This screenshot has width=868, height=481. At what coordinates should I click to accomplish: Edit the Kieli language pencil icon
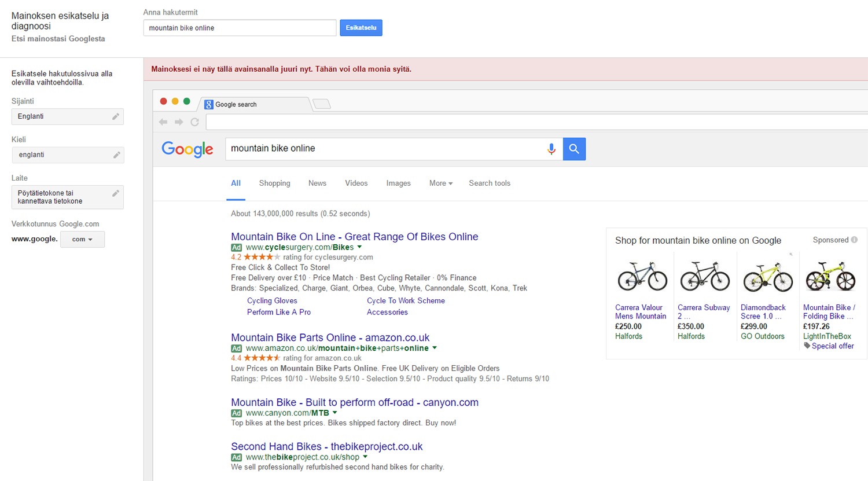[x=116, y=155]
